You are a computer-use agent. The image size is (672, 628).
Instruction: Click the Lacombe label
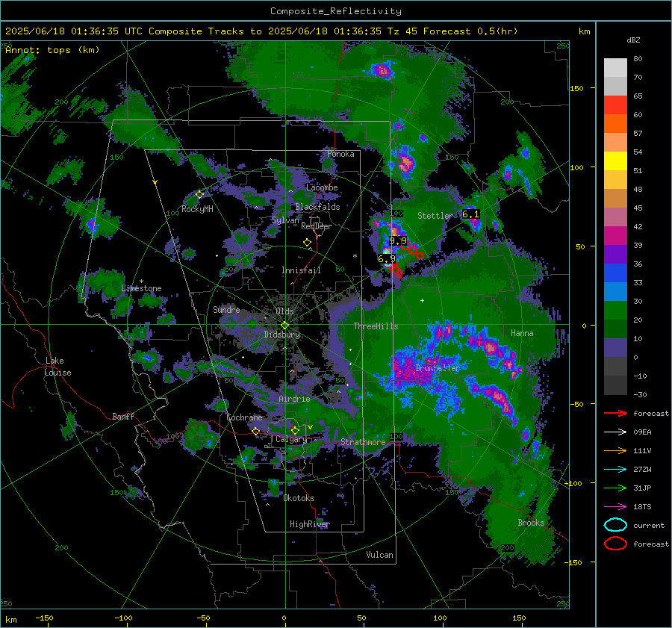click(322, 187)
